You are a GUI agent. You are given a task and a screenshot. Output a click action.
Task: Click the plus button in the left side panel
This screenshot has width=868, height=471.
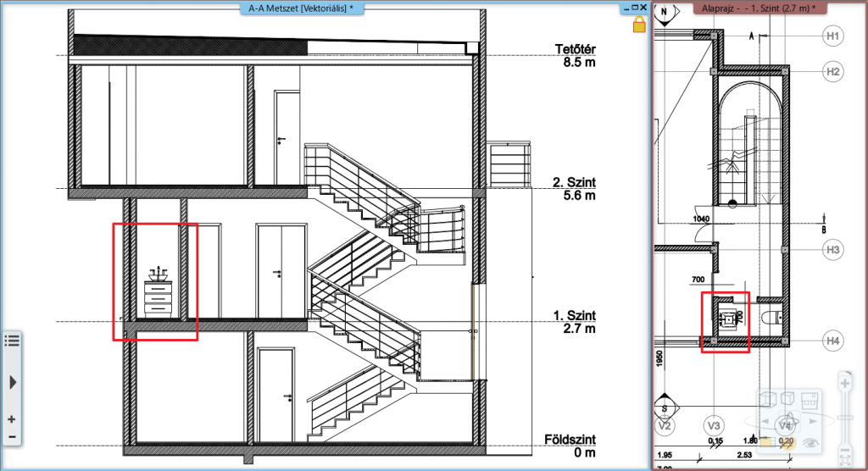point(12,419)
